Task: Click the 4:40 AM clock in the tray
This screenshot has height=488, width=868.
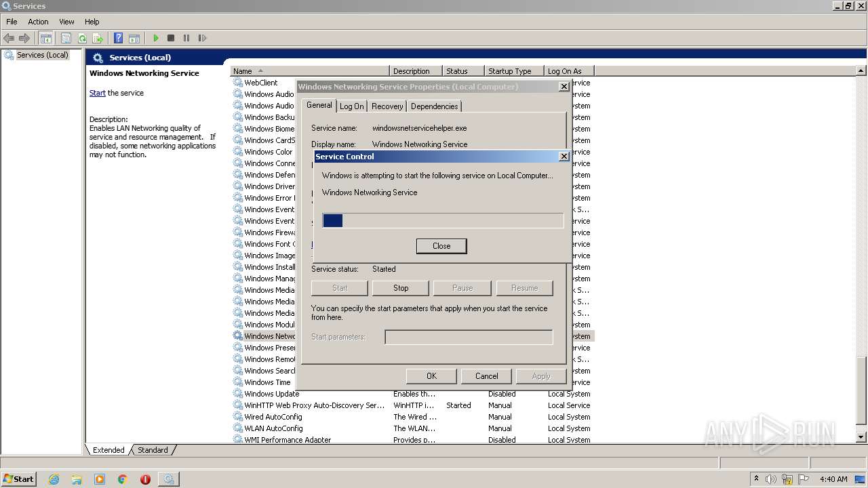Action: point(833,479)
